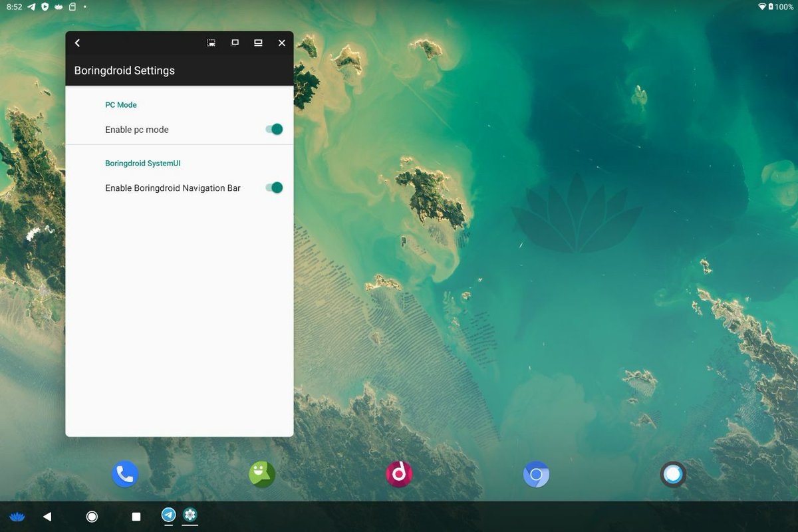798x532 pixels.
Task: Select the Settings gear taskbar icon
Action: [x=190, y=515]
